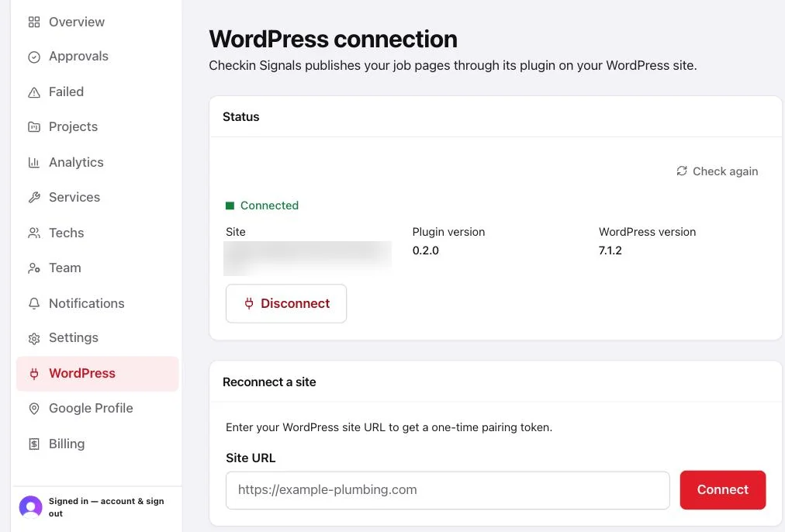Open Notifications from the sidebar
Image resolution: width=785 pixels, height=532 pixels.
click(x=98, y=303)
